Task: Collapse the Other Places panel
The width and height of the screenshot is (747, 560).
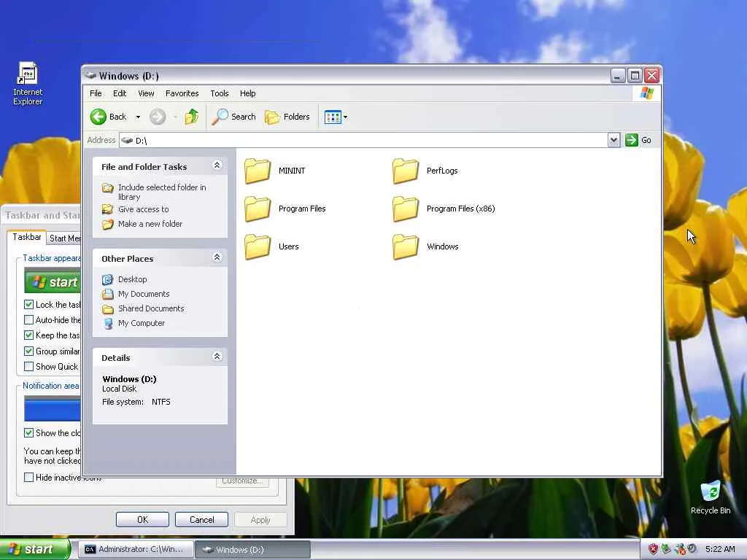Action: 217,257
